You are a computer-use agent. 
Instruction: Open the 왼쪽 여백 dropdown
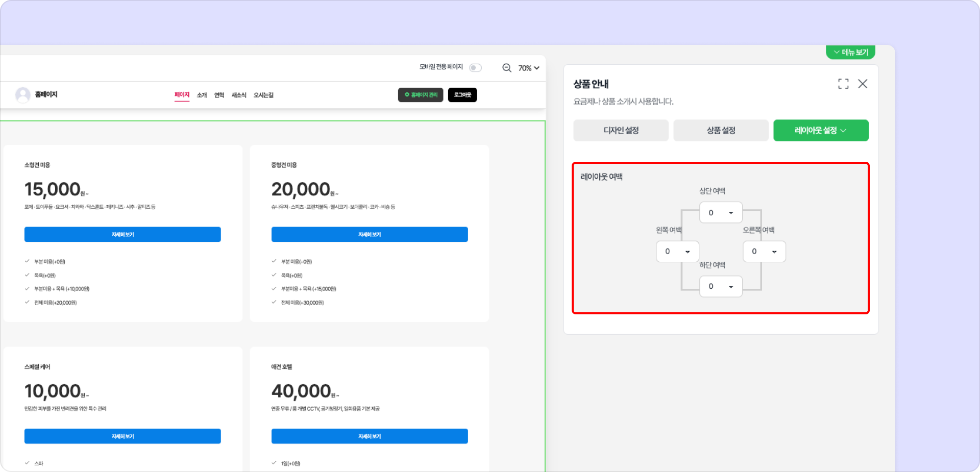click(x=677, y=252)
